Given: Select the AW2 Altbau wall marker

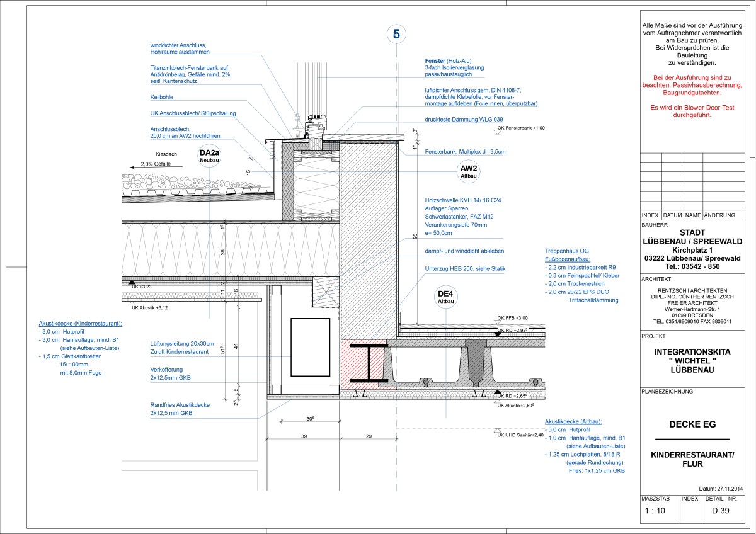Looking at the screenshot, I should (x=469, y=172).
